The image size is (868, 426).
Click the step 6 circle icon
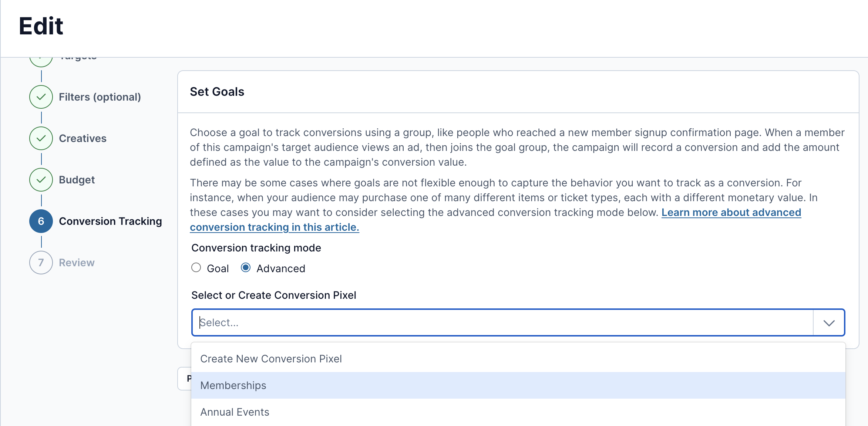41,221
